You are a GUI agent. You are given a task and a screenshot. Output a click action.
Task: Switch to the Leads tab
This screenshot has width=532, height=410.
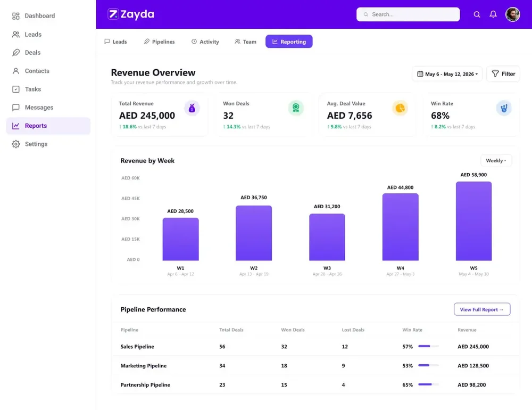(x=115, y=42)
